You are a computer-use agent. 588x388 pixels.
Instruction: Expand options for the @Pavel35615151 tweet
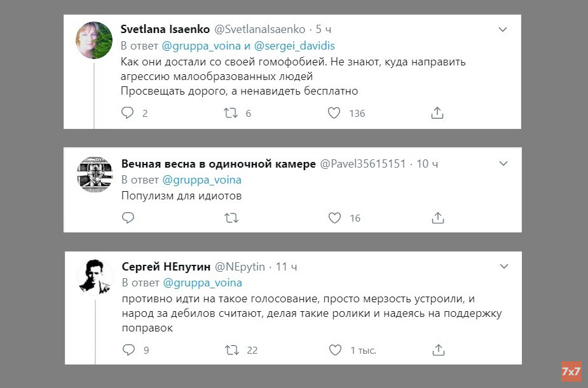[503, 163]
